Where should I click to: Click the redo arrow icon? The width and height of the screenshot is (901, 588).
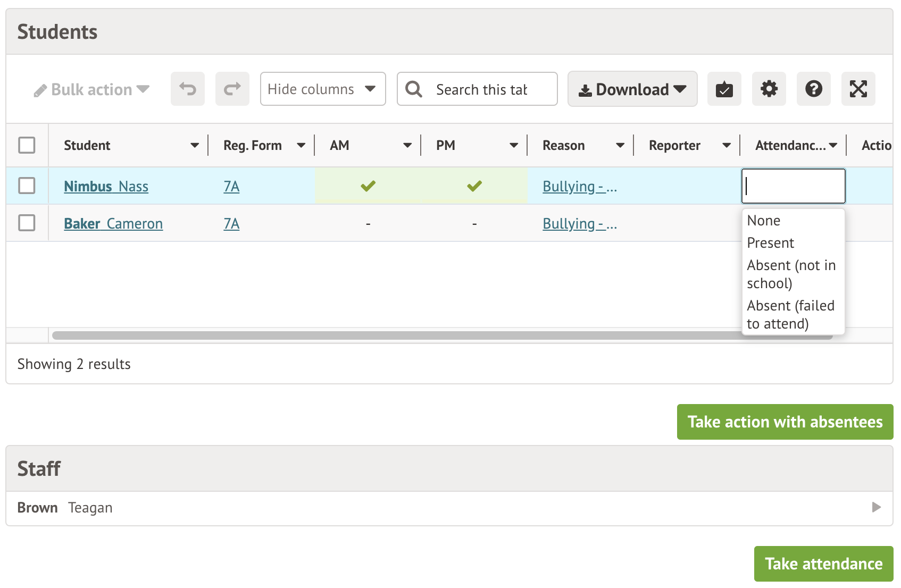click(x=232, y=89)
